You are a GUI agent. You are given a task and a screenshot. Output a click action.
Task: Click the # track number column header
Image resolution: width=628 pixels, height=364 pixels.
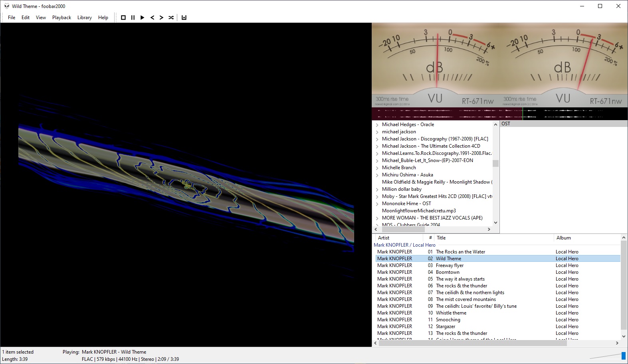pyautogui.click(x=428, y=238)
